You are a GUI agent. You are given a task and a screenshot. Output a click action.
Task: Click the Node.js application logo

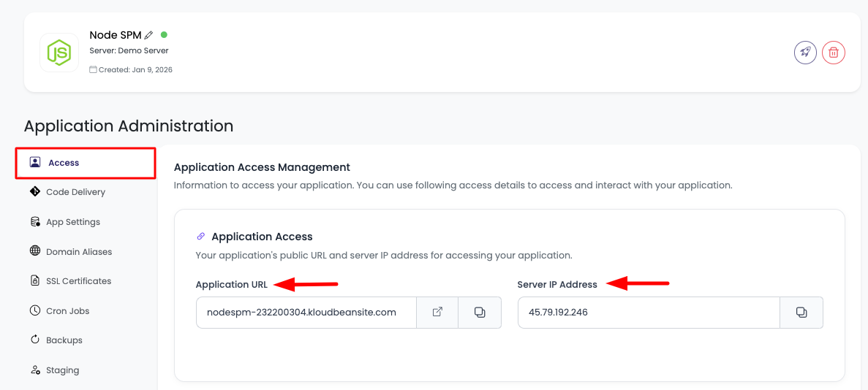59,52
